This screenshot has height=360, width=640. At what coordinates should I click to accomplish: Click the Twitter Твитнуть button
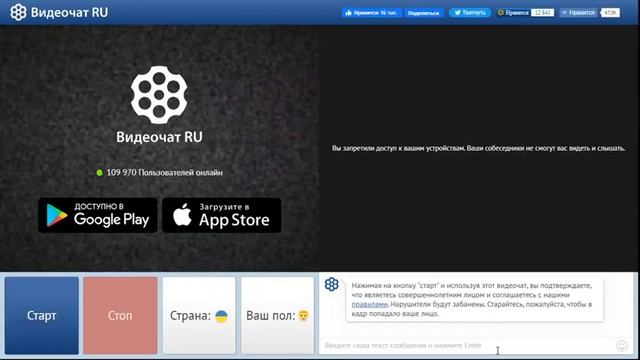pos(470,13)
